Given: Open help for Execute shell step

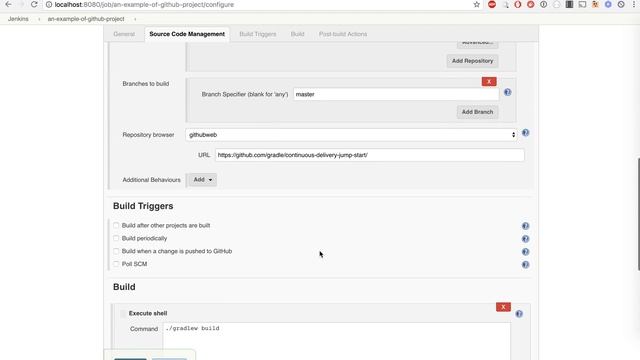Looking at the screenshot, I should coord(519,314).
